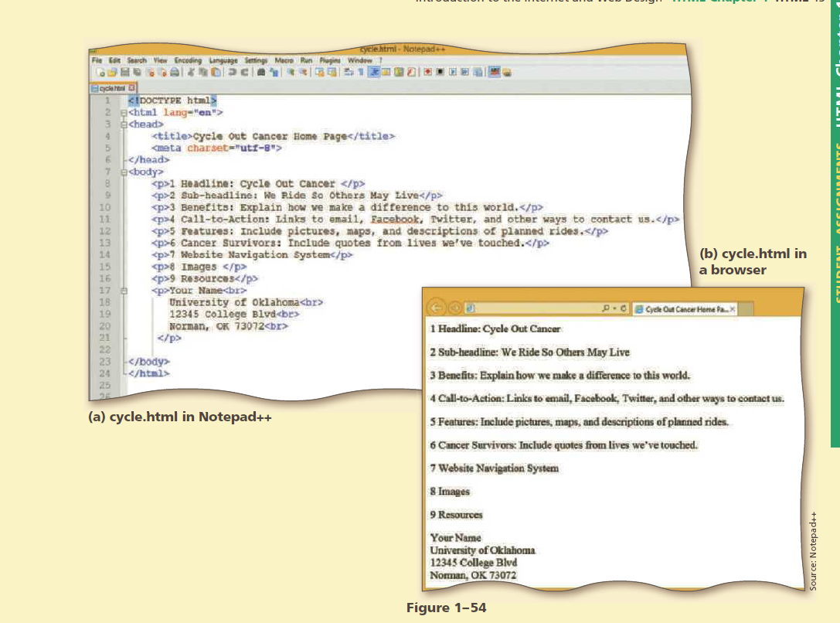
Task: Click the address bar search magnifier icon
Action: [x=605, y=308]
